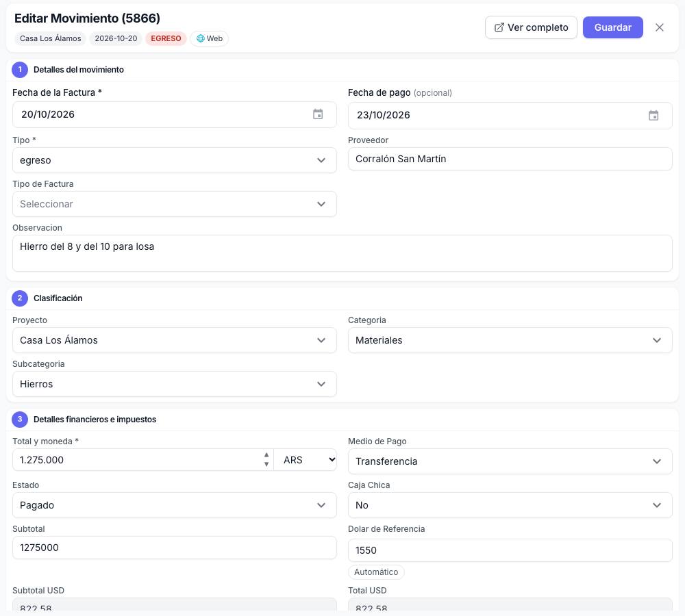Open the Tipo dropdown showing egreso
Viewport: 685px width, 616px height.
tap(174, 160)
